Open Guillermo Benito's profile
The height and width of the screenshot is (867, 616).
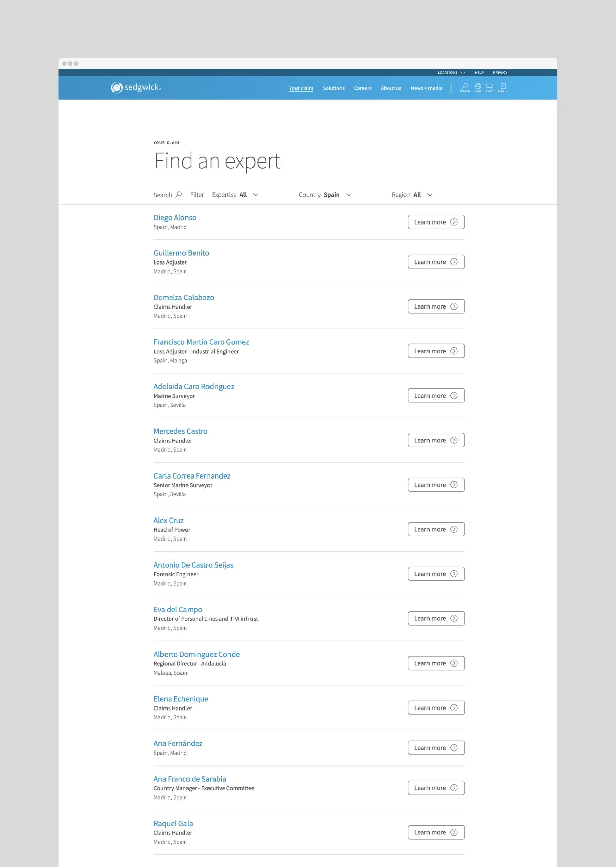point(181,253)
